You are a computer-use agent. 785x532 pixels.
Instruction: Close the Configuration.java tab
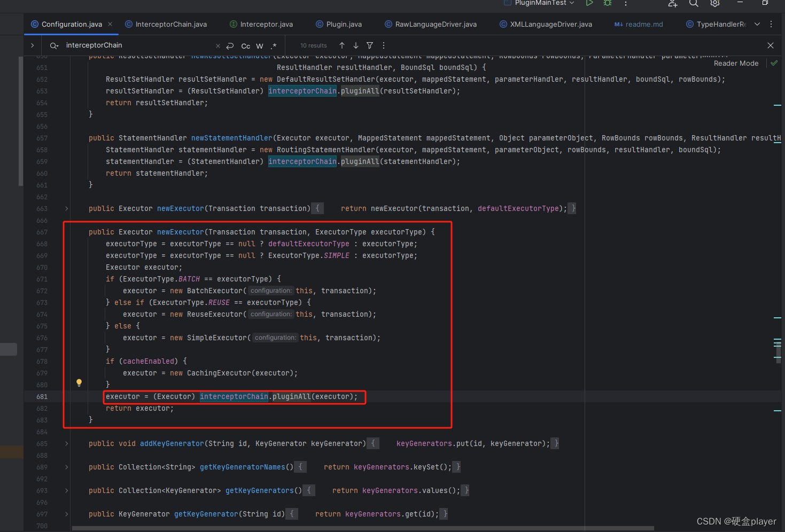tap(110, 24)
